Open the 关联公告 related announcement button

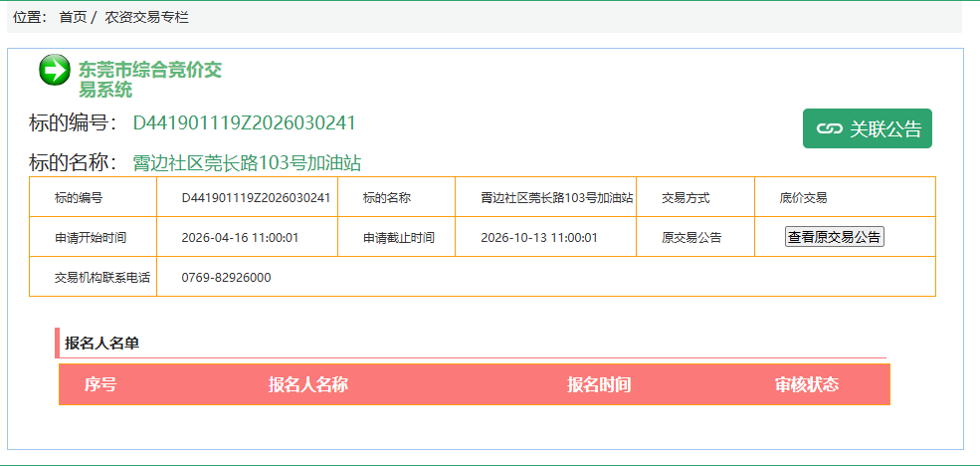[867, 128]
